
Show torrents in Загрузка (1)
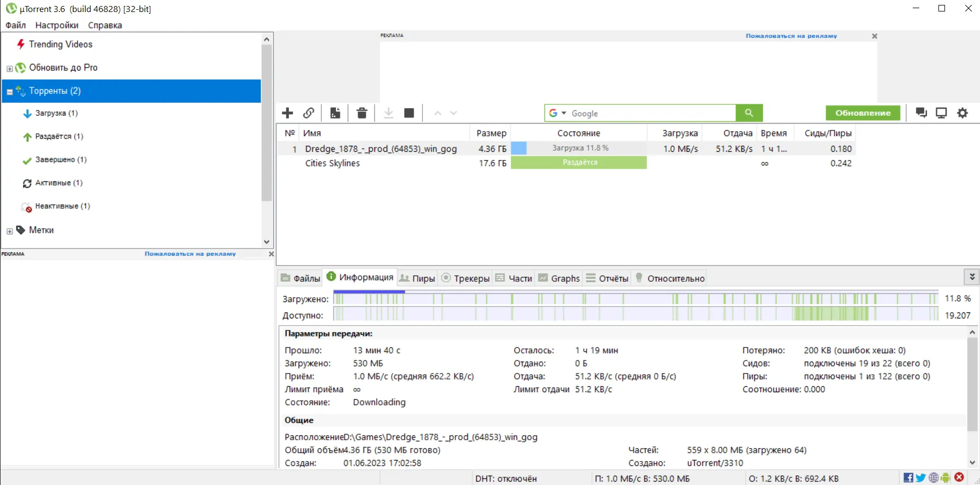pyautogui.click(x=56, y=114)
